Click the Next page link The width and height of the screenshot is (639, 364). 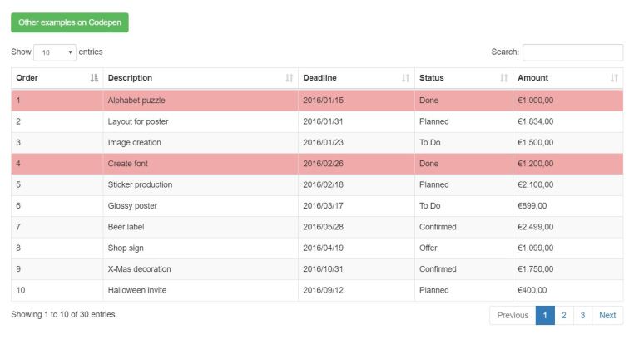607,315
